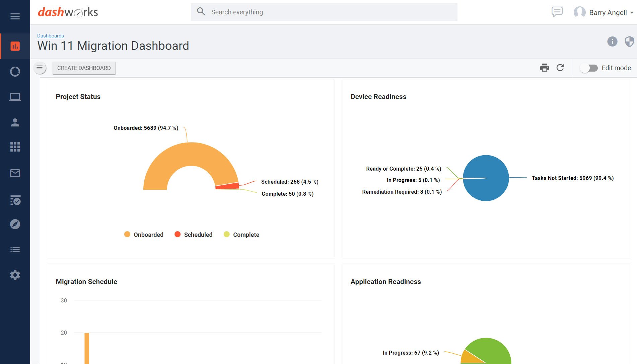Click the Dashboards breadcrumb link
The image size is (637, 364).
pyautogui.click(x=51, y=35)
